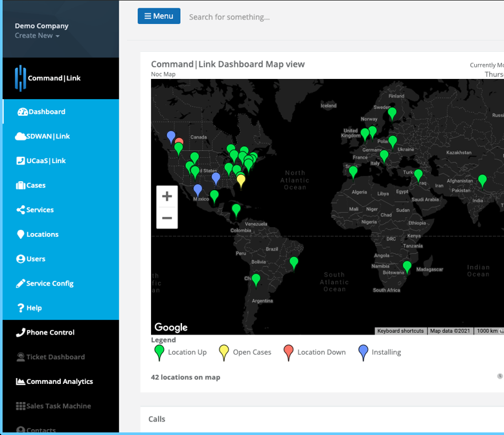Click the Ticket Dashboard agent icon
This screenshot has height=435, width=504.
tap(21, 357)
